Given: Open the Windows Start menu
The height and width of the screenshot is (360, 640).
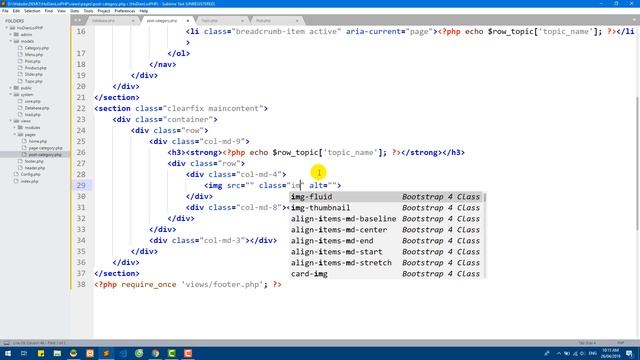Looking at the screenshot, I should (8, 353).
